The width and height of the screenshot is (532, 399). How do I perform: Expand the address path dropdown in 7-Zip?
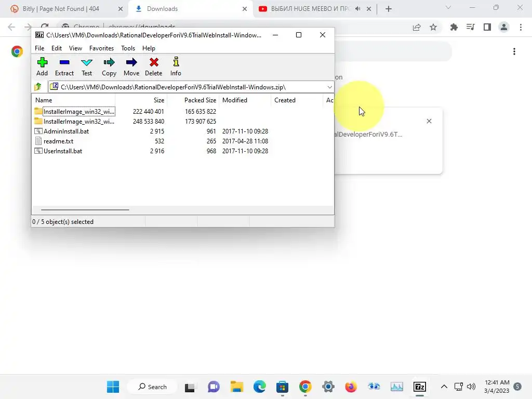coord(329,87)
